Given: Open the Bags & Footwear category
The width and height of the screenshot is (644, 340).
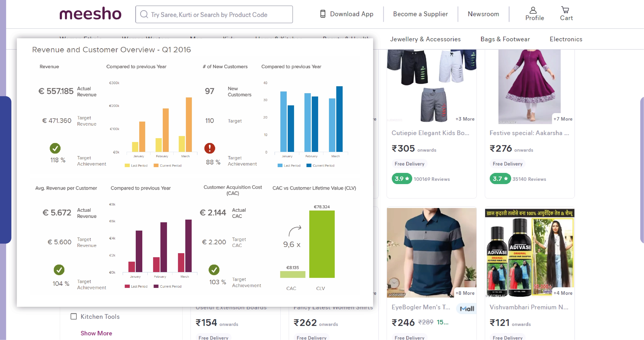Looking at the screenshot, I should click(505, 39).
